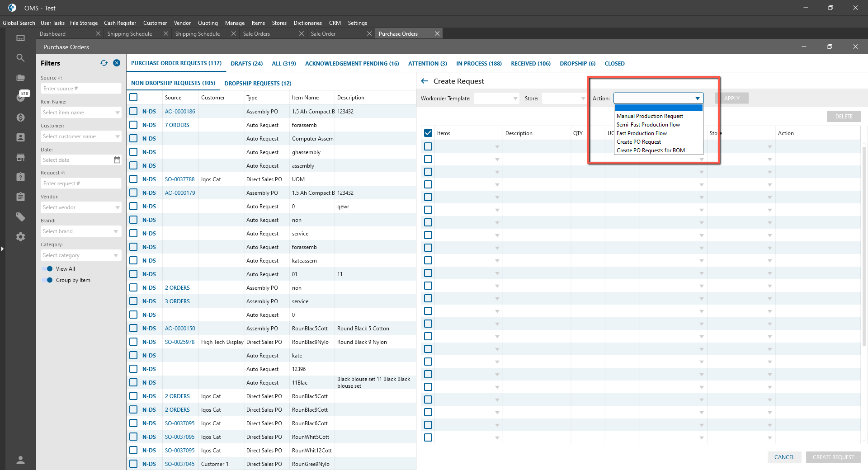Open the SO-0037788 source link
This screenshot has width=868, height=470.
[x=179, y=179]
